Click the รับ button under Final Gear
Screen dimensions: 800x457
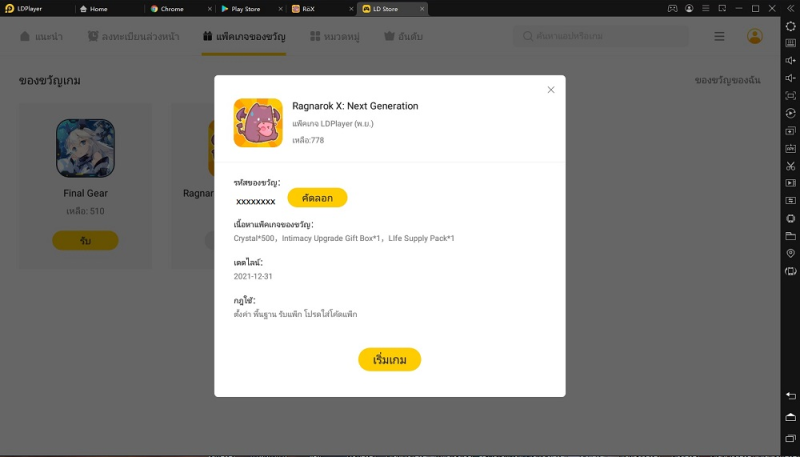(x=85, y=240)
